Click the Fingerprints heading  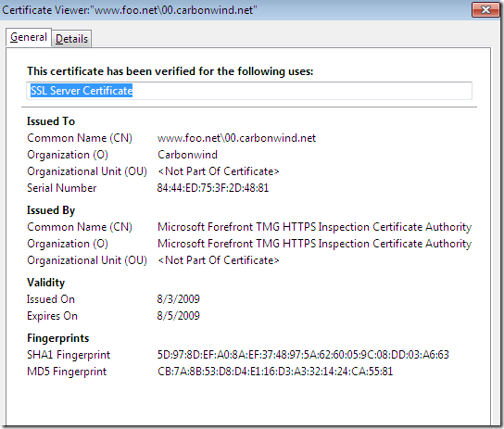point(58,338)
